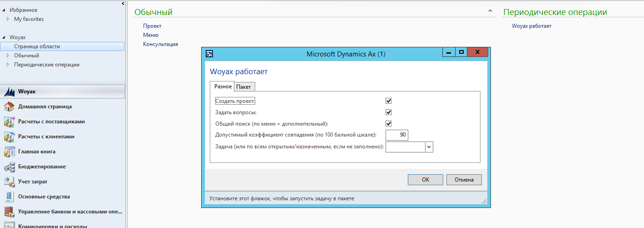Click the Отмена button

[x=464, y=180]
